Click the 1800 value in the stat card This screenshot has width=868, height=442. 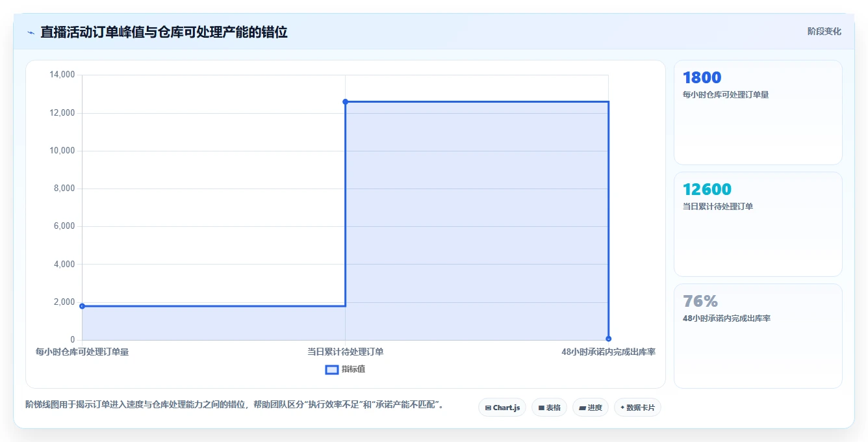702,77
